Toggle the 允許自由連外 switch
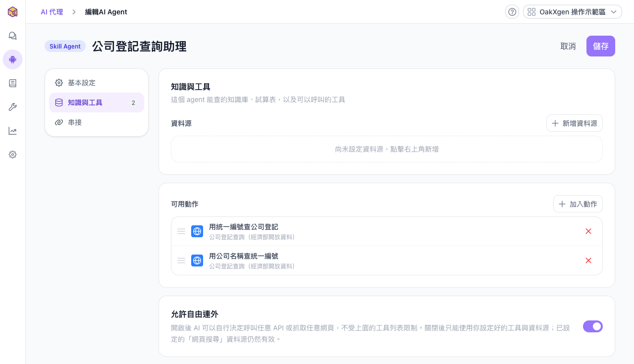The height and width of the screenshot is (364, 634). (593, 326)
